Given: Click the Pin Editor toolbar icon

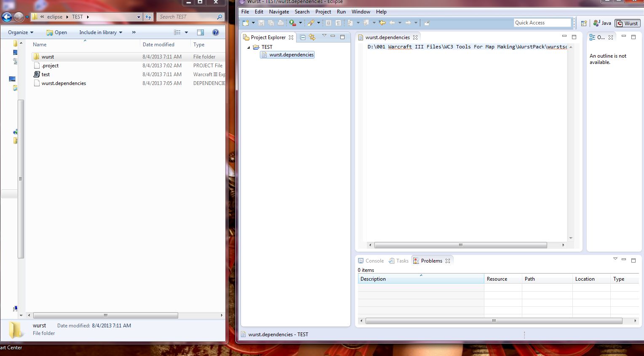Looking at the screenshot, I should tap(427, 23).
